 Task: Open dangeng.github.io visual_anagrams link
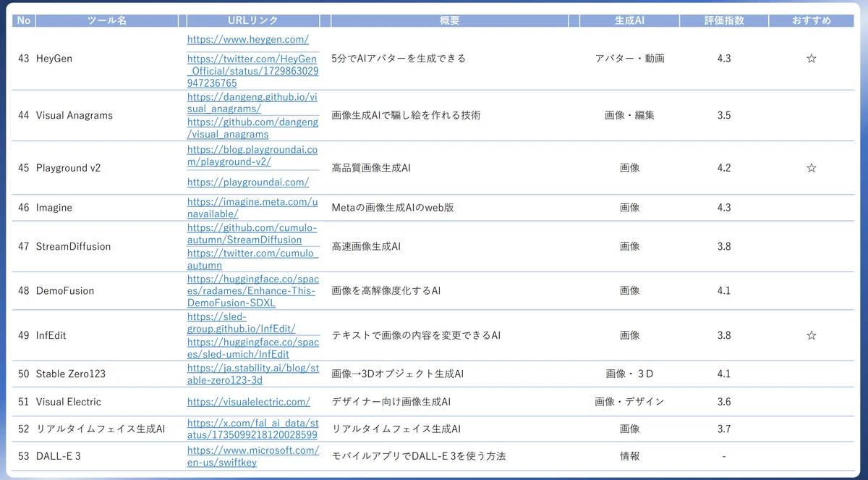coord(252,103)
